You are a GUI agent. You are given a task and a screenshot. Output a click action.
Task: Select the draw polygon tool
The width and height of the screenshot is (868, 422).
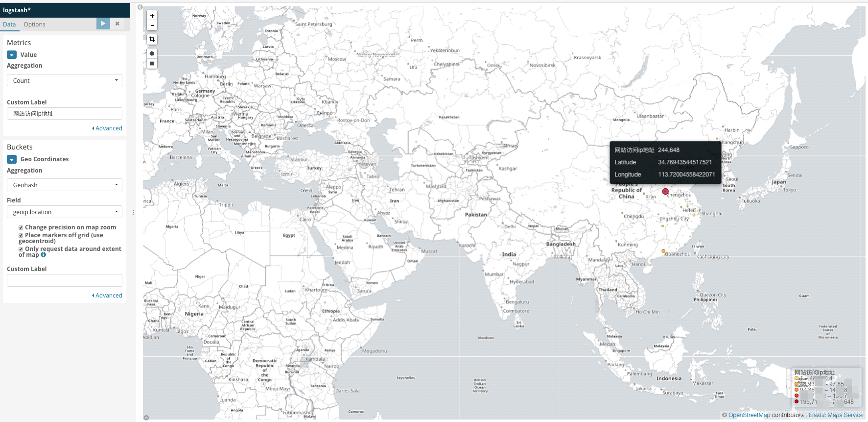click(x=152, y=53)
